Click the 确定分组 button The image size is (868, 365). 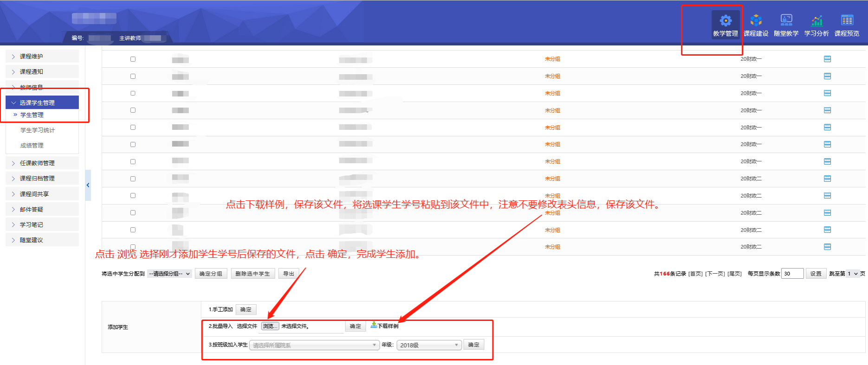[x=211, y=274]
